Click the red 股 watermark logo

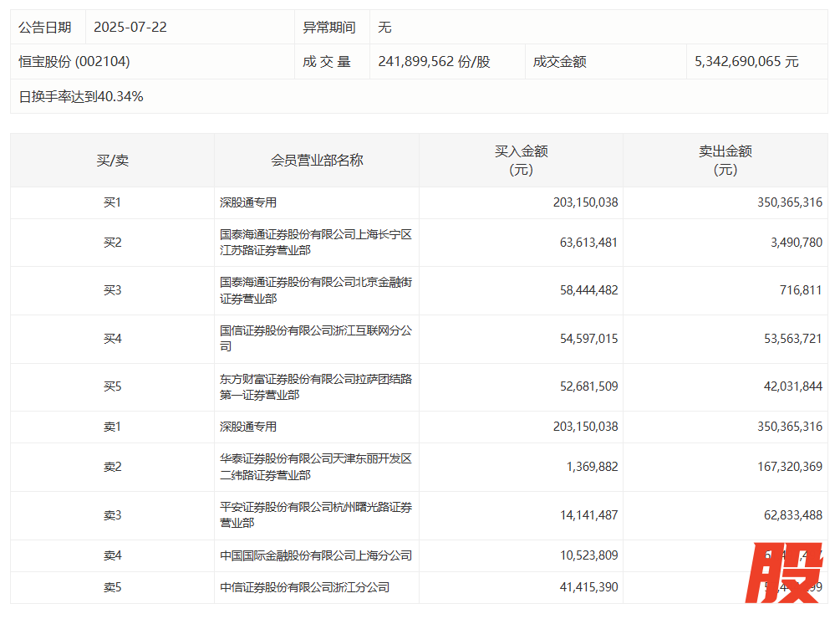click(x=784, y=573)
